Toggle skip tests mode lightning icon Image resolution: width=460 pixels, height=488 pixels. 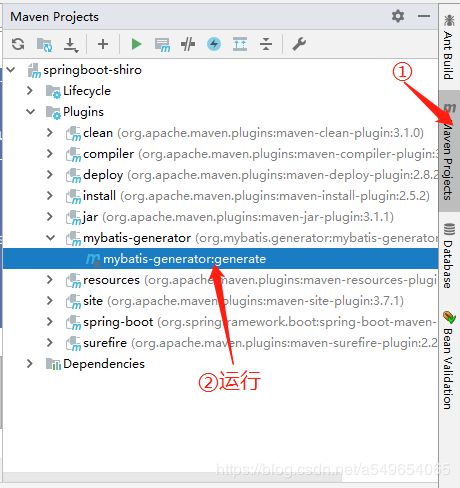214,44
